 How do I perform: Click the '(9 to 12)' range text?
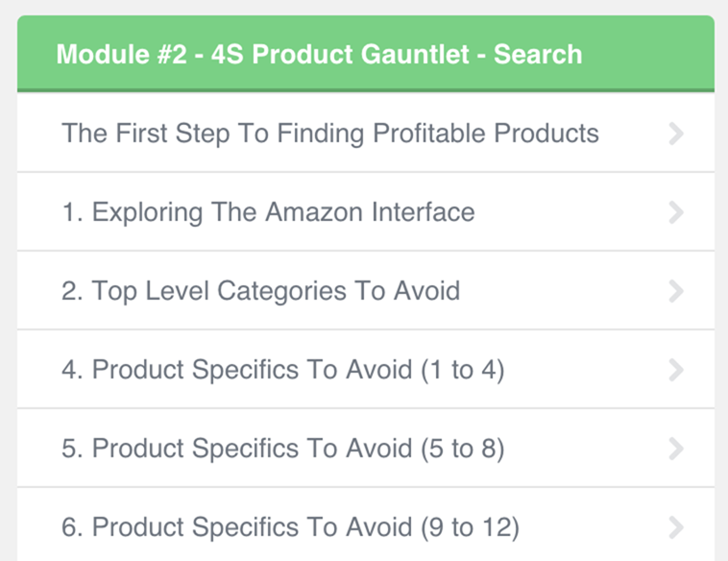pos(470,527)
